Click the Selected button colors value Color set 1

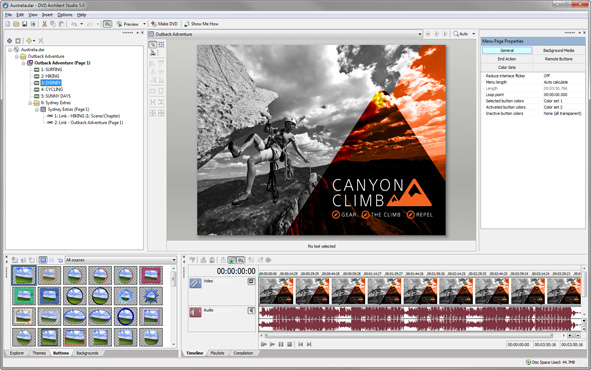553,101
